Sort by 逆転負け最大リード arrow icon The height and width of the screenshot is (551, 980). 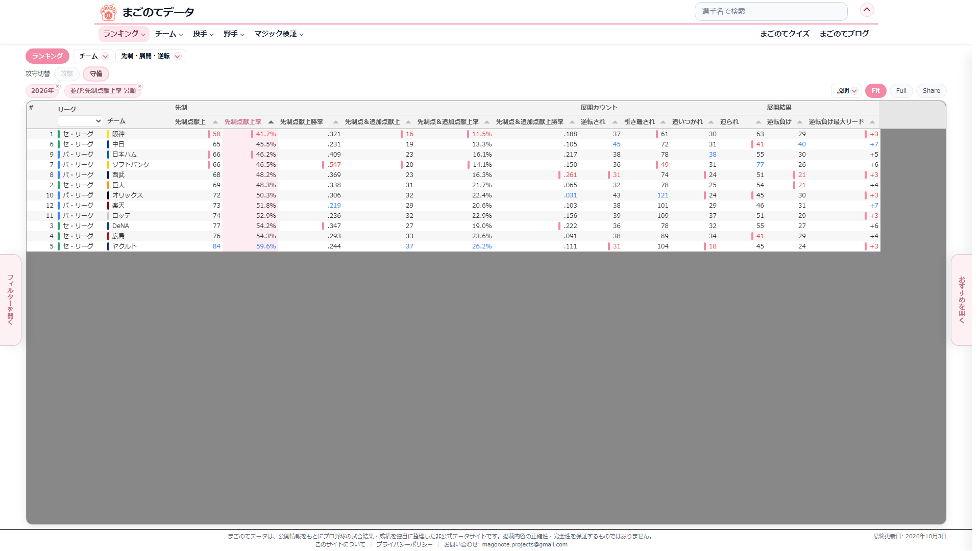(872, 122)
